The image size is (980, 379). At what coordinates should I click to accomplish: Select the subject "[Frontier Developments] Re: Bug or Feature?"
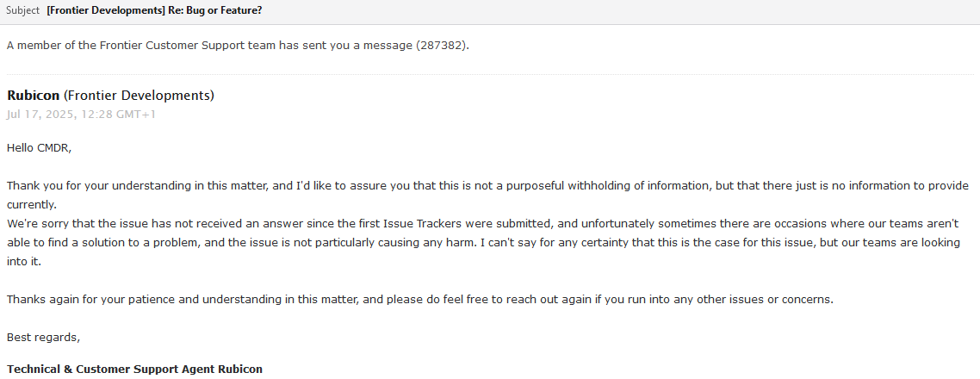pyautogui.click(x=154, y=10)
